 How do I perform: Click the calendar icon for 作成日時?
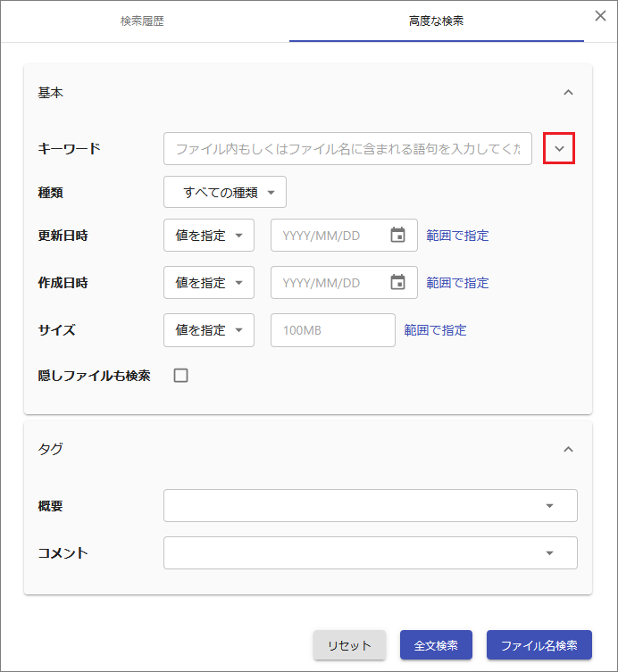[398, 283]
